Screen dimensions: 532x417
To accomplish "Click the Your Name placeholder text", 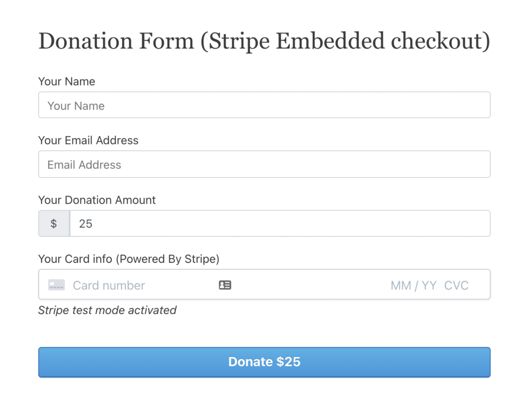I will [x=76, y=106].
